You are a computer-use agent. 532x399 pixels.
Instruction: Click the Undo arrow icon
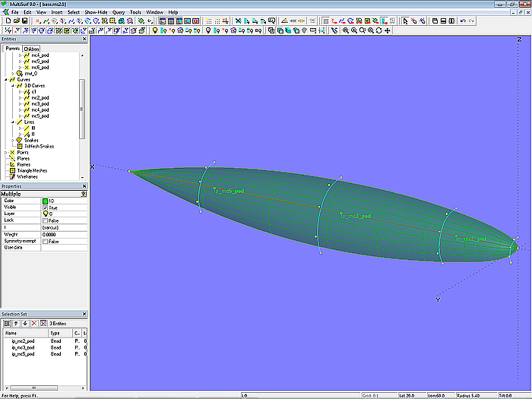[464, 21]
